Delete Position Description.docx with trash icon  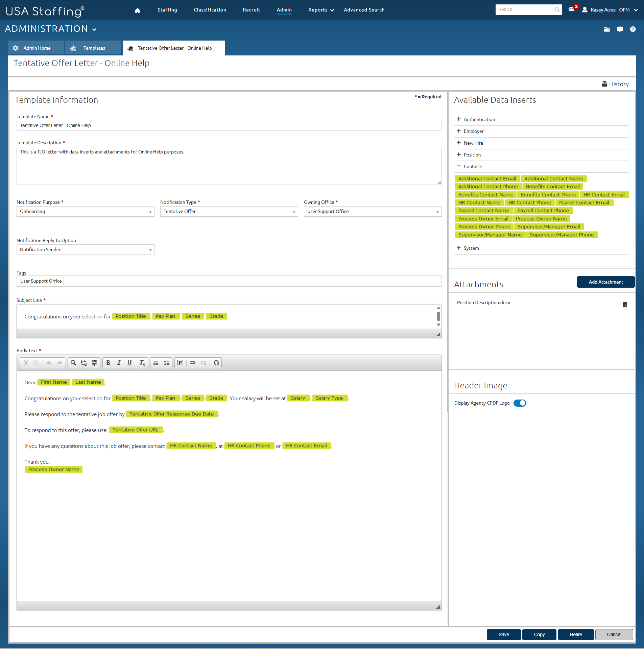click(625, 305)
